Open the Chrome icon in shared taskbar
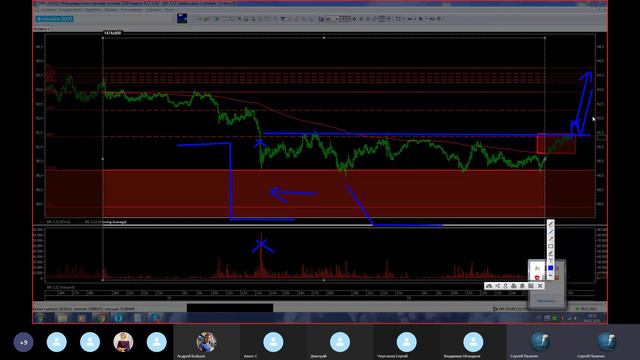This screenshot has height=360, width=640. [x=100, y=318]
